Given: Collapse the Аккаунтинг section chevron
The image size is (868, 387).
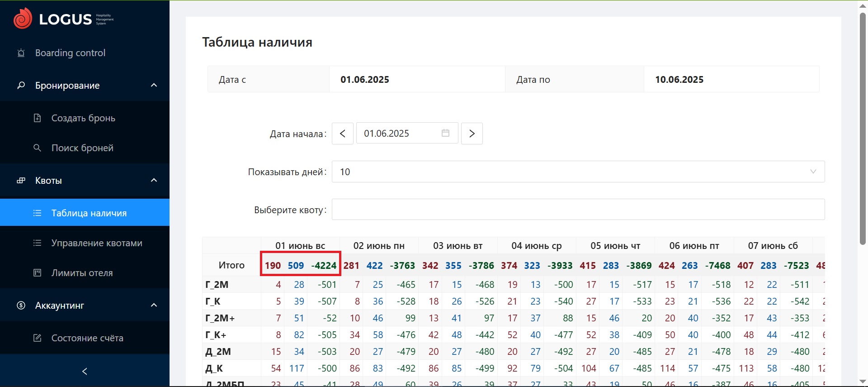Looking at the screenshot, I should 154,306.
